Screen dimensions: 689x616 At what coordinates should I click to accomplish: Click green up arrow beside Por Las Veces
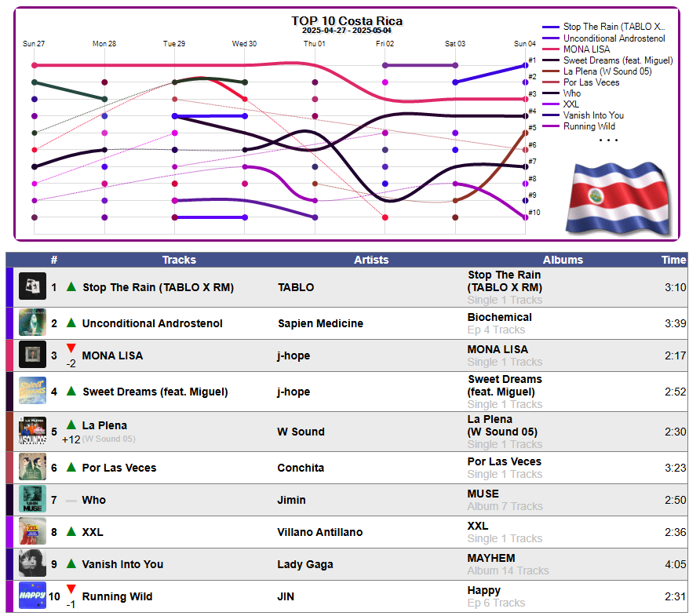pos(71,467)
